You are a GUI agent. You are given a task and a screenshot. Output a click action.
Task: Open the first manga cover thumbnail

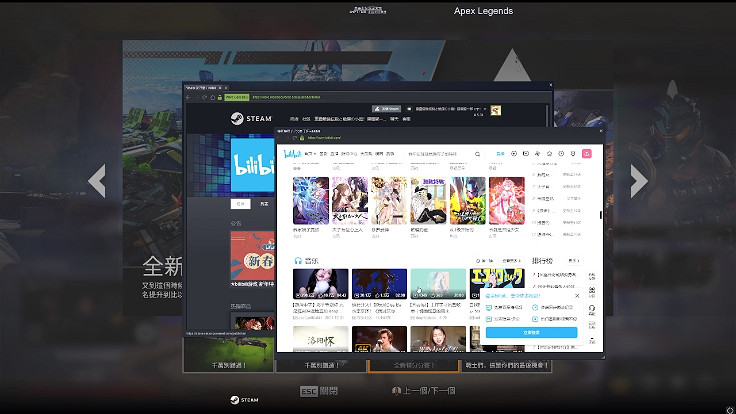(x=310, y=200)
